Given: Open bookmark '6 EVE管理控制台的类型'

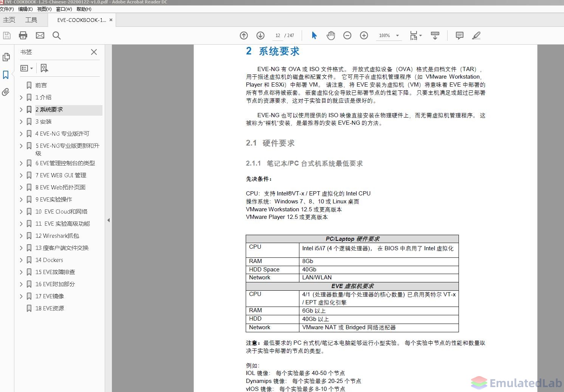Looking at the screenshot, I should pyautogui.click(x=65, y=163).
